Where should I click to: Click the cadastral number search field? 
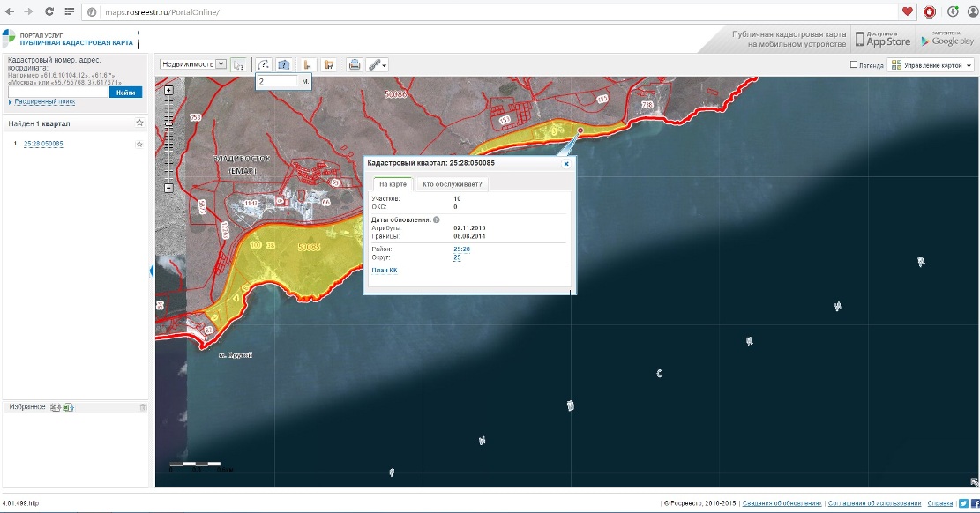(x=57, y=92)
